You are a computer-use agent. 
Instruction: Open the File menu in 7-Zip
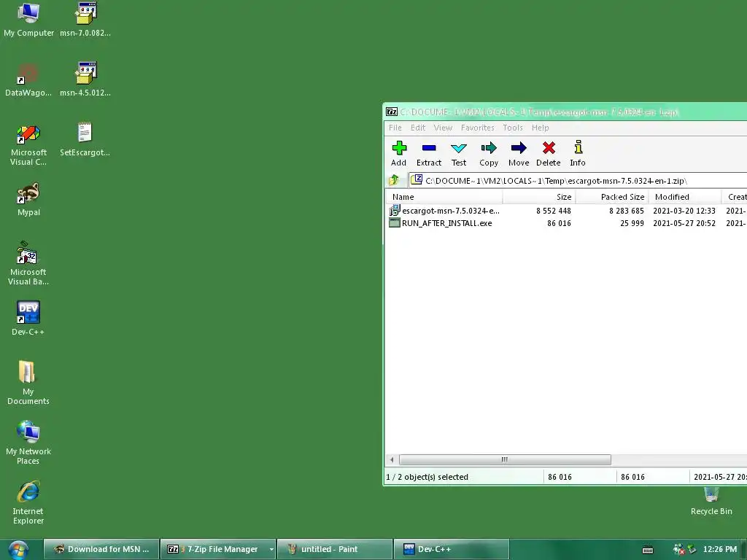(395, 128)
